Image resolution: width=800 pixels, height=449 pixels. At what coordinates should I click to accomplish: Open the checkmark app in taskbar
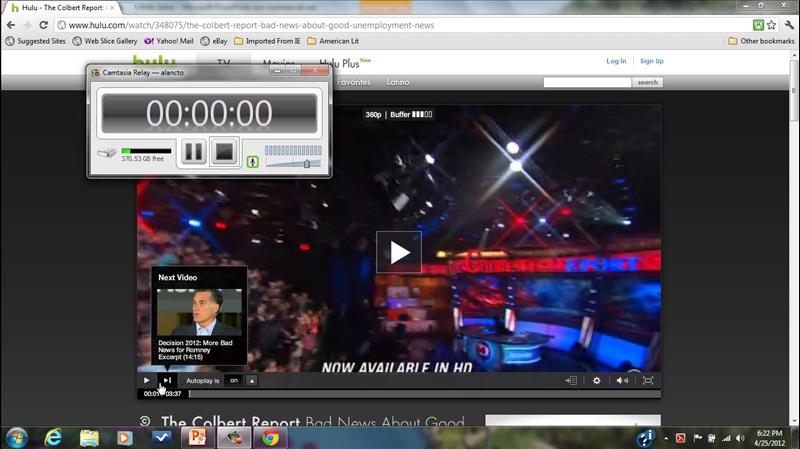(x=162, y=438)
